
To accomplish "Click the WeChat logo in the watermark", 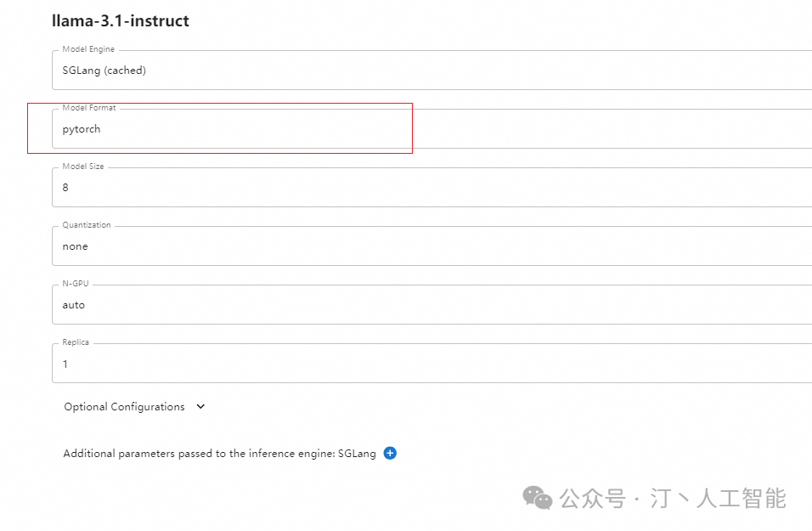I will pyautogui.click(x=537, y=497).
